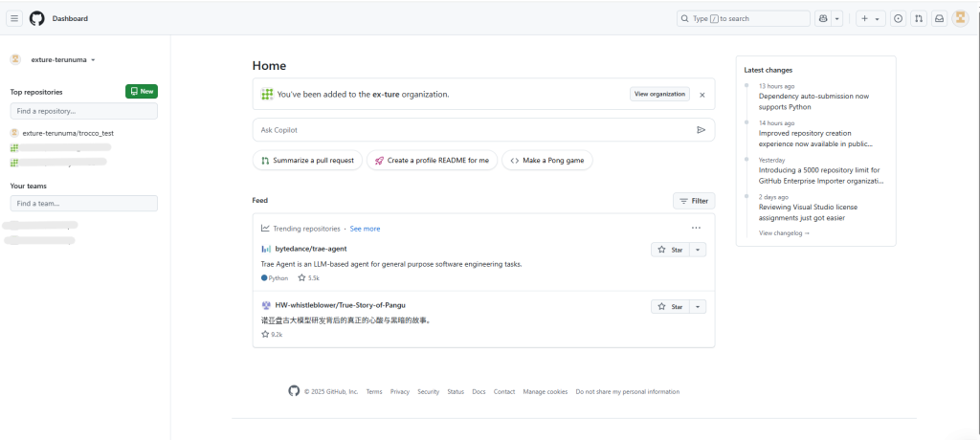Screen dimensions: 980x440
Task: Open the HW-whistleblower/True-Story-of-Pangu repository
Action: click(x=340, y=305)
